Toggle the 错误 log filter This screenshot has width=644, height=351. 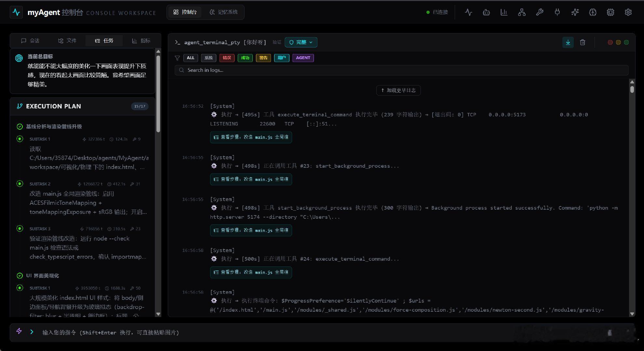pos(227,58)
